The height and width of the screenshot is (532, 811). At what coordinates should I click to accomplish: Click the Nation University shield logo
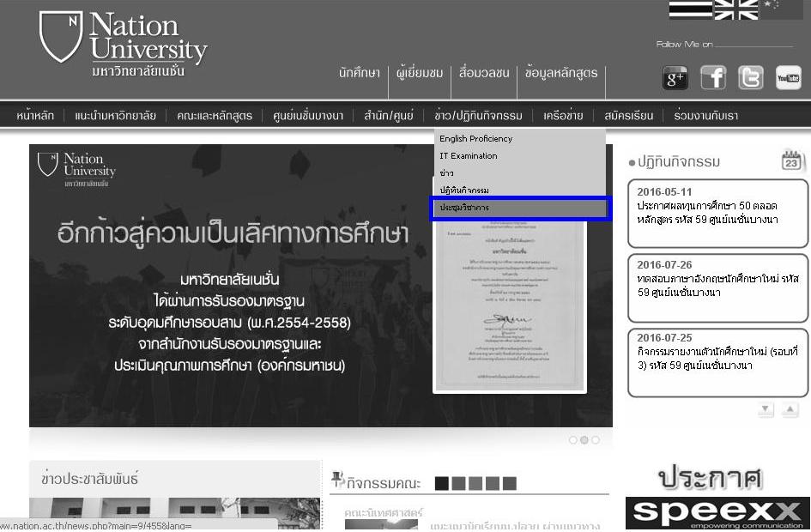pyautogui.click(x=60, y=37)
